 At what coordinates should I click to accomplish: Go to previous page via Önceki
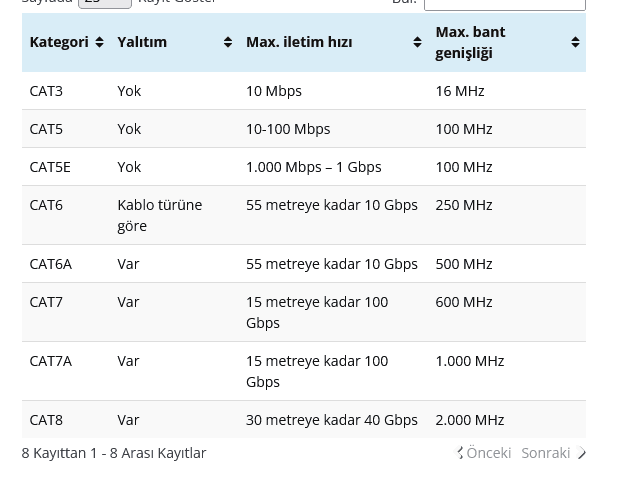488,453
